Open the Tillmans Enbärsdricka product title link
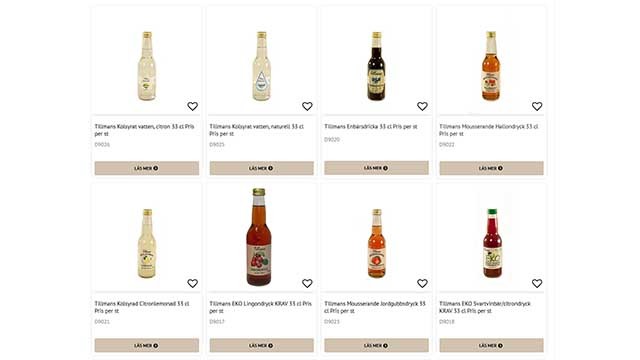Screen dimensions: 640x360 [x=371, y=127]
